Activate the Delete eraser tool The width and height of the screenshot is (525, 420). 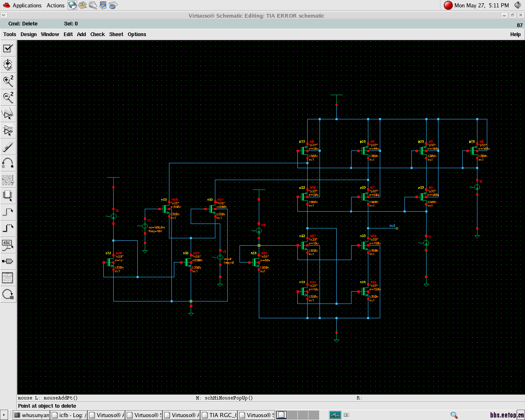tap(8, 146)
